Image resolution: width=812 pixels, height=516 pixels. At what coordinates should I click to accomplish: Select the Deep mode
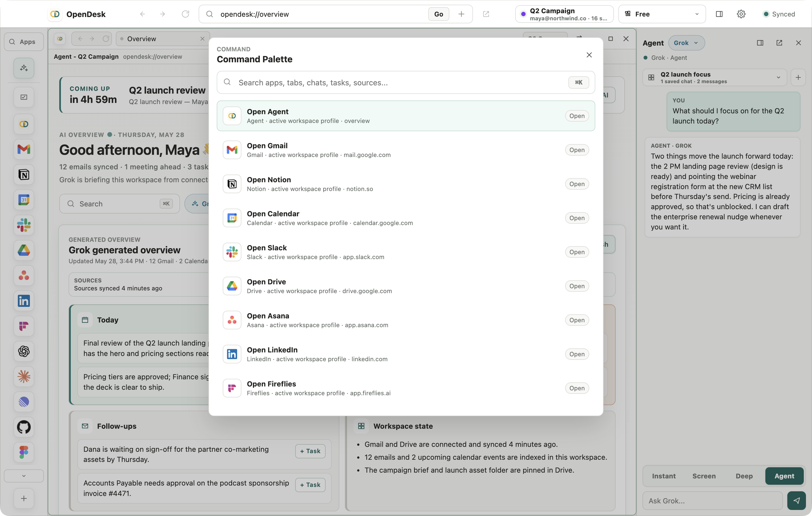coord(744,476)
